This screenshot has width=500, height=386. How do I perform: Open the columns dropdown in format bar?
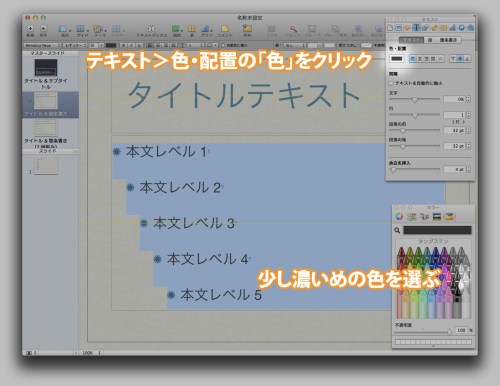tap(211, 45)
